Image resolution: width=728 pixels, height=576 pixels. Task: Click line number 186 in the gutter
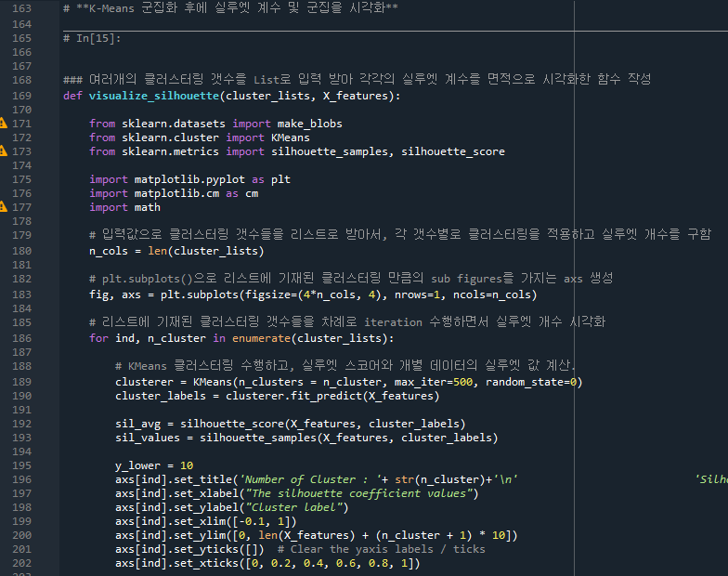pyautogui.click(x=22, y=338)
